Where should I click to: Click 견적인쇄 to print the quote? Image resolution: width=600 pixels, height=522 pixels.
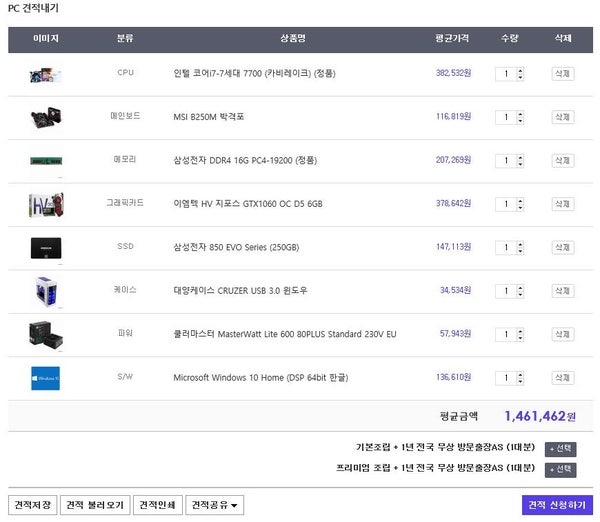pyautogui.click(x=158, y=505)
